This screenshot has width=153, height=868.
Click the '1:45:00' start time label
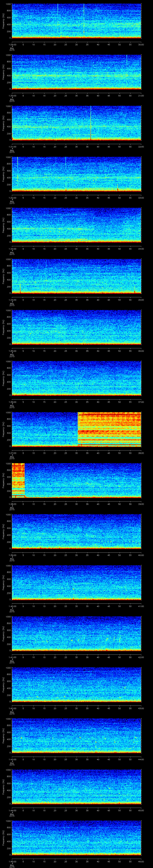pyautogui.click(x=12, y=861)
